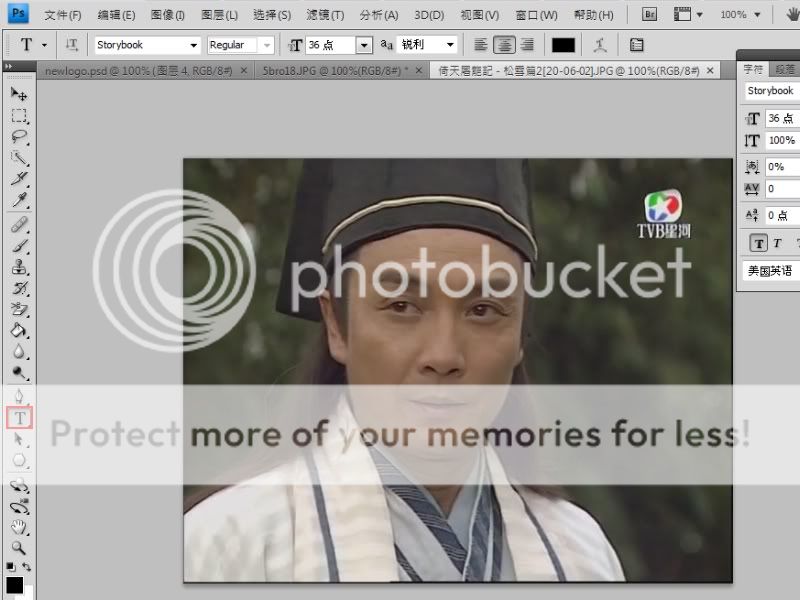This screenshot has width=800, height=600.
Task: Select the Hand tool in toolbox
Action: click(19, 527)
